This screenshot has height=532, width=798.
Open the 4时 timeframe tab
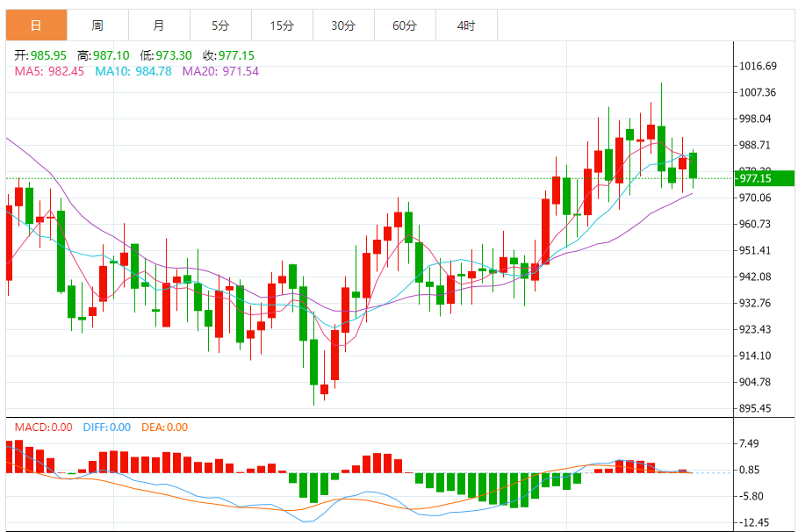point(466,25)
